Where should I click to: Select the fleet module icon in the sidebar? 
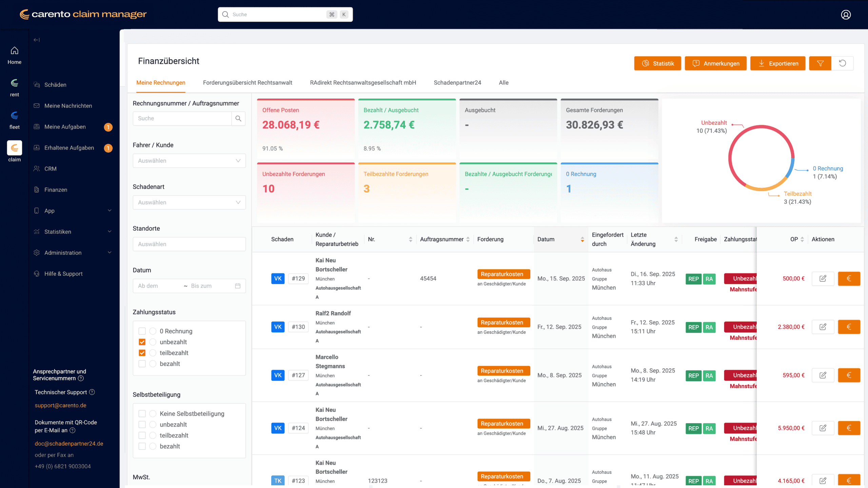coord(14,115)
